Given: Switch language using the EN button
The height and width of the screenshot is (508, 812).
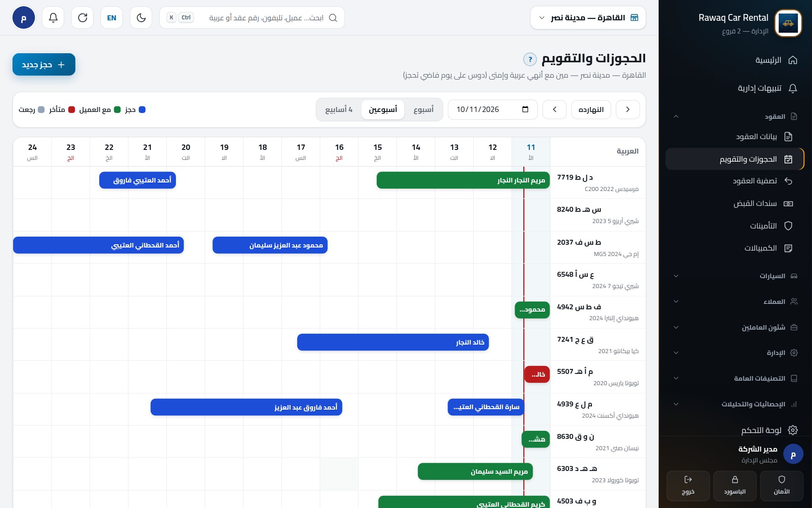Looking at the screenshot, I should [112, 18].
